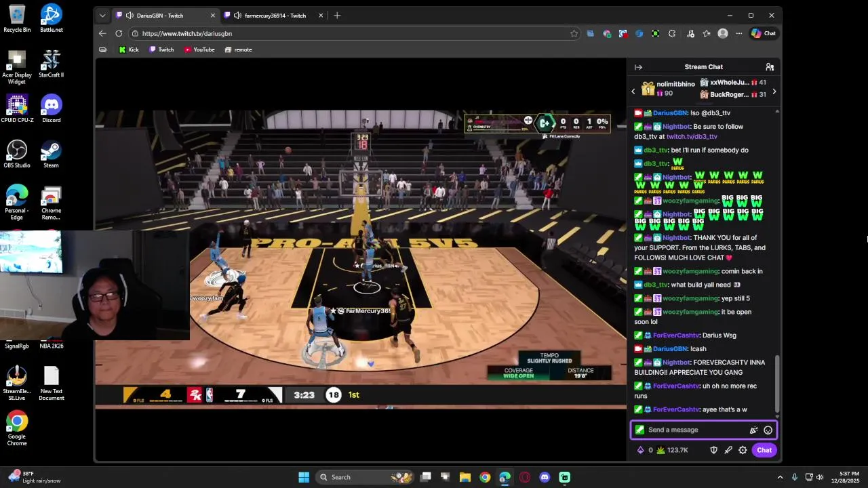Open the DariusGBN username in !cash message
868x488 pixels.
(669, 348)
